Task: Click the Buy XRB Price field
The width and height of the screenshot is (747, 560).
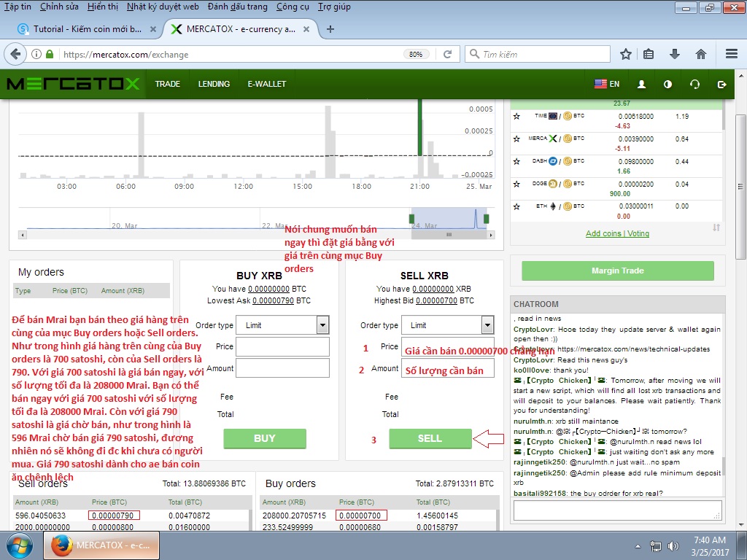Action: coord(282,346)
